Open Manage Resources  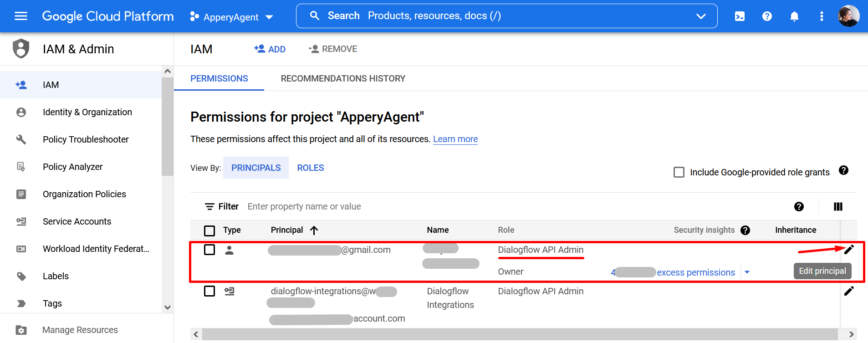tap(87, 330)
